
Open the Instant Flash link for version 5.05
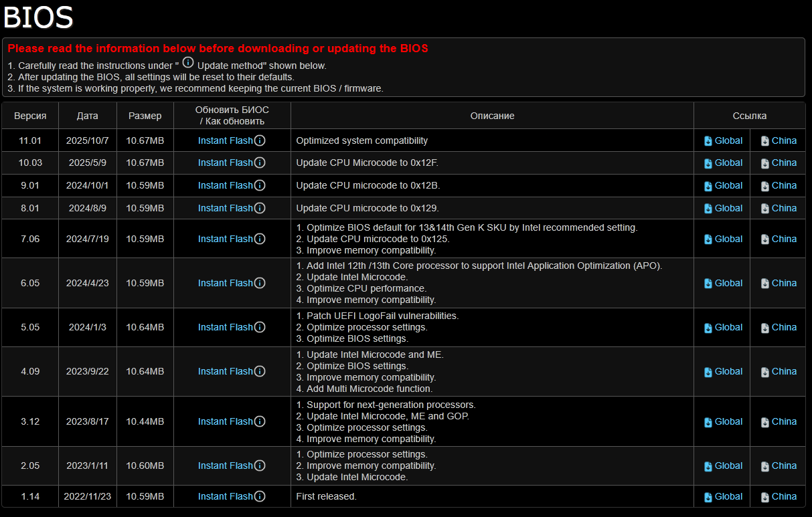(x=225, y=327)
